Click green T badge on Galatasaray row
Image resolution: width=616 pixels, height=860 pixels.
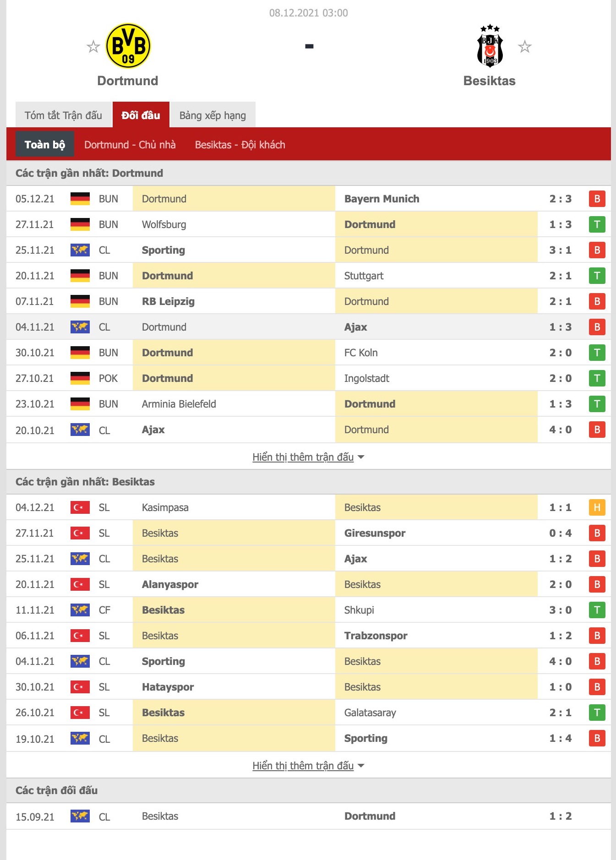(597, 713)
